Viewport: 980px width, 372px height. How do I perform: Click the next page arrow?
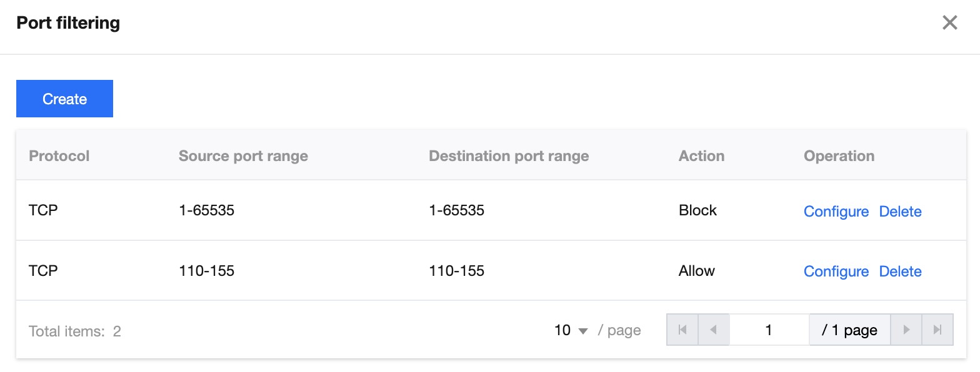[906, 330]
